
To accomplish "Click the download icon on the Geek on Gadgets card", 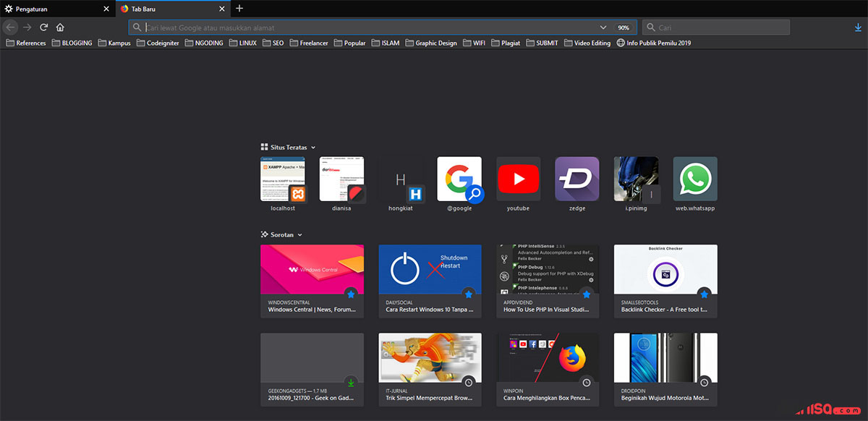I will click(352, 381).
